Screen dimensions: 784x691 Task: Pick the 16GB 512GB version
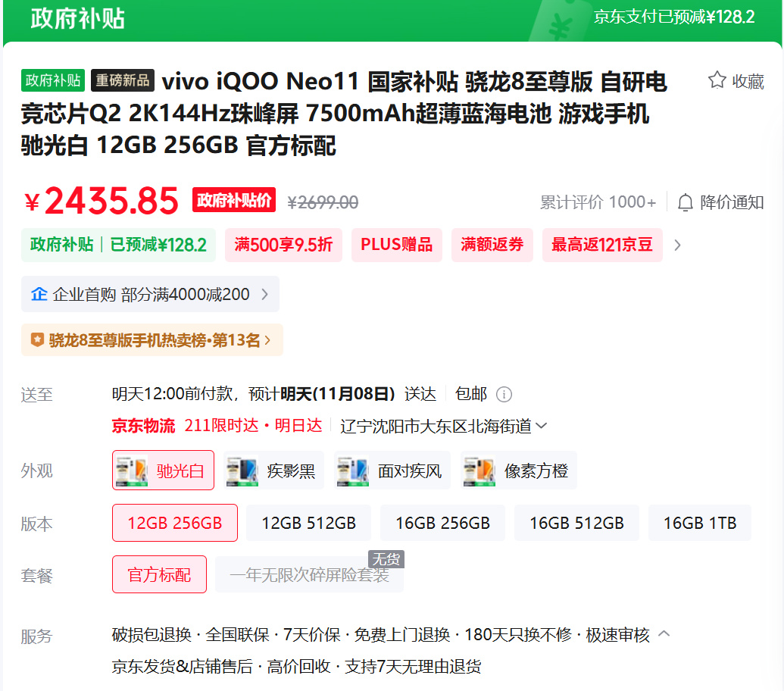576,523
